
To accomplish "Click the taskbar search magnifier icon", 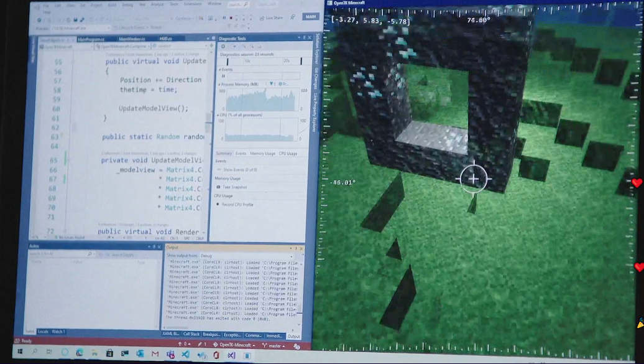I will [35, 352].
